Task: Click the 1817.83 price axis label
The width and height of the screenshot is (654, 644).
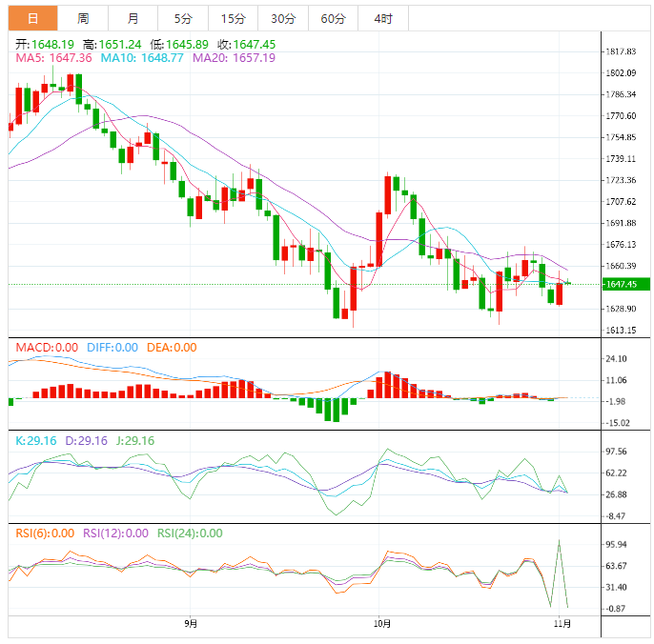Action: 621,51
